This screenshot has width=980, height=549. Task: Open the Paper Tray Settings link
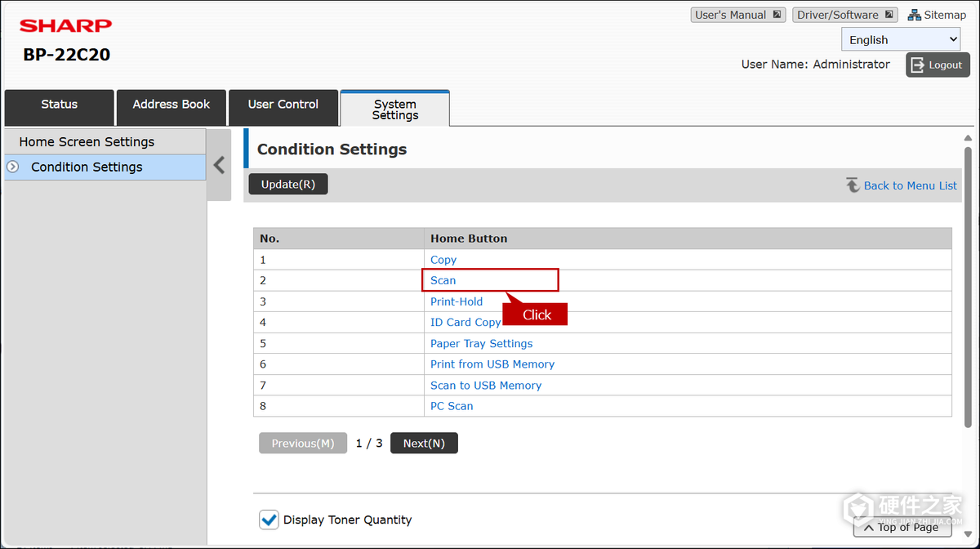pos(482,343)
